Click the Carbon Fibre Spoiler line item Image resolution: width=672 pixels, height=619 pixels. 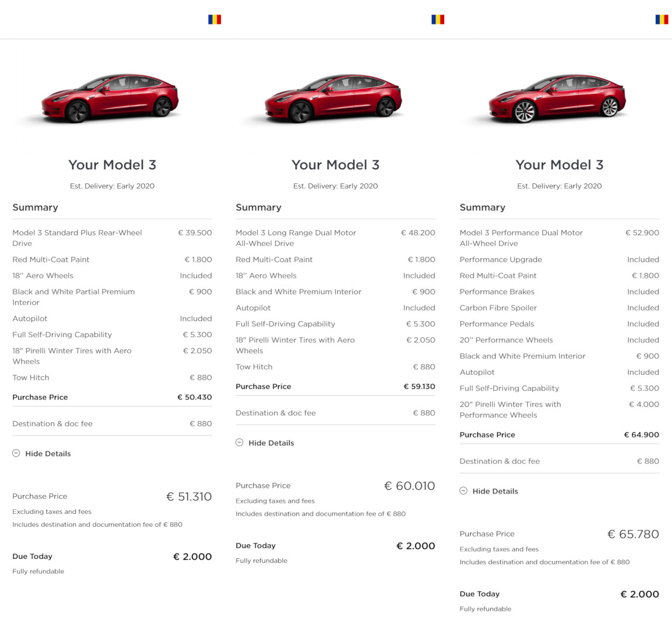[x=559, y=308]
